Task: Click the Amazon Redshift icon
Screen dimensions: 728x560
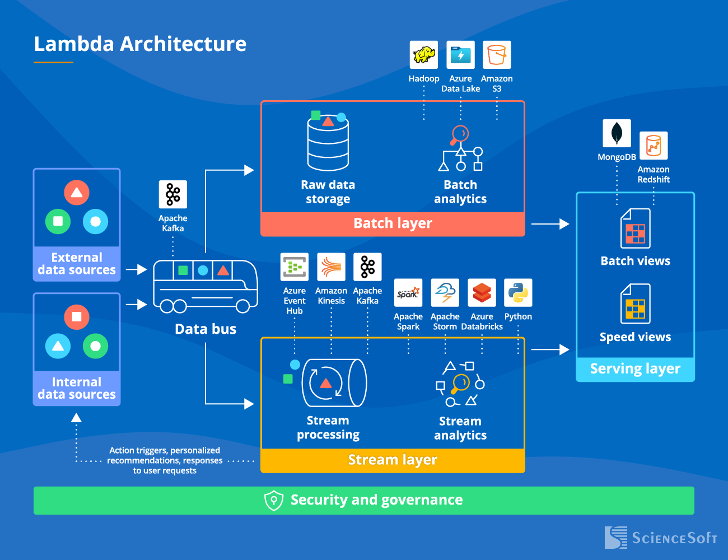Action: coord(653,146)
